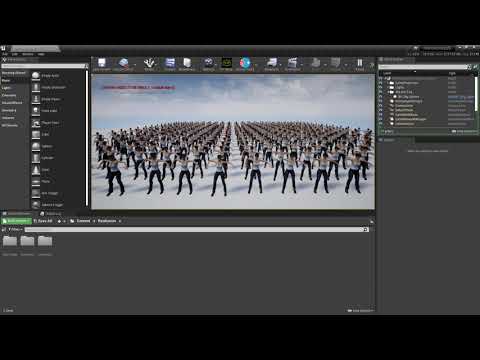Screen dimensions: 480x360
Task: Click the Save Current toolbar icon
Action: click(x=102, y=64)
